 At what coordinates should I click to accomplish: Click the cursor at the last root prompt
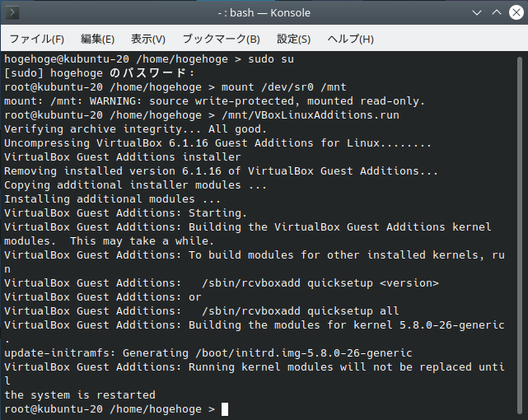(225, 409)
